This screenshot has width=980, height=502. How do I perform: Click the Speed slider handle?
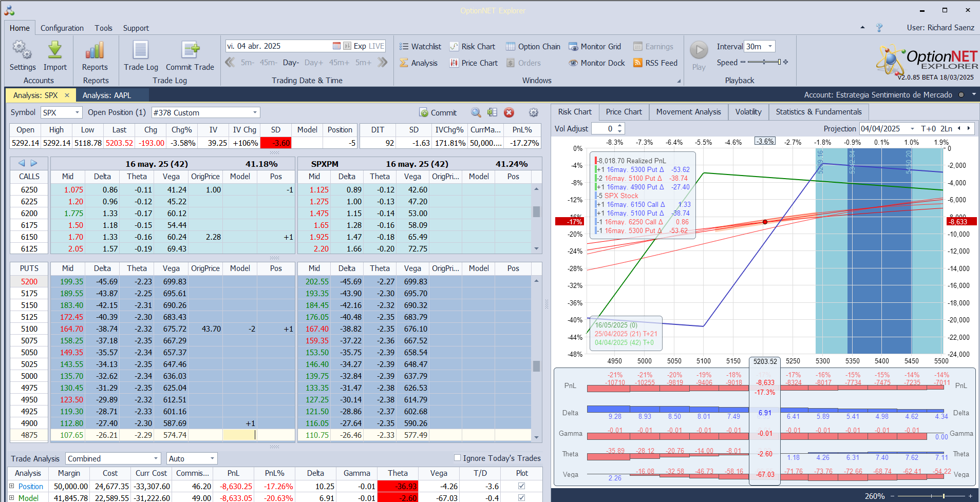(x=779, y=62)
